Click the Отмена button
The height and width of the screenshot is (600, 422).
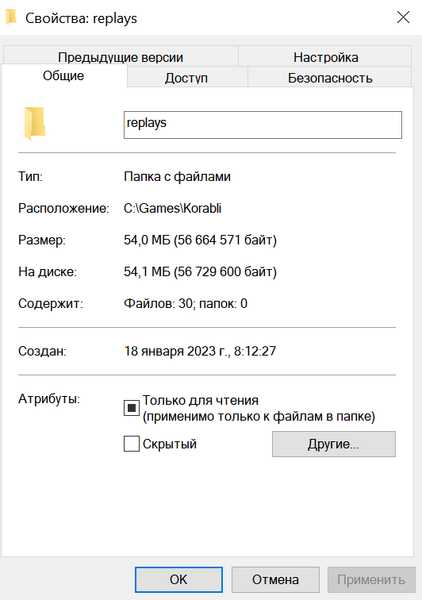275,579
